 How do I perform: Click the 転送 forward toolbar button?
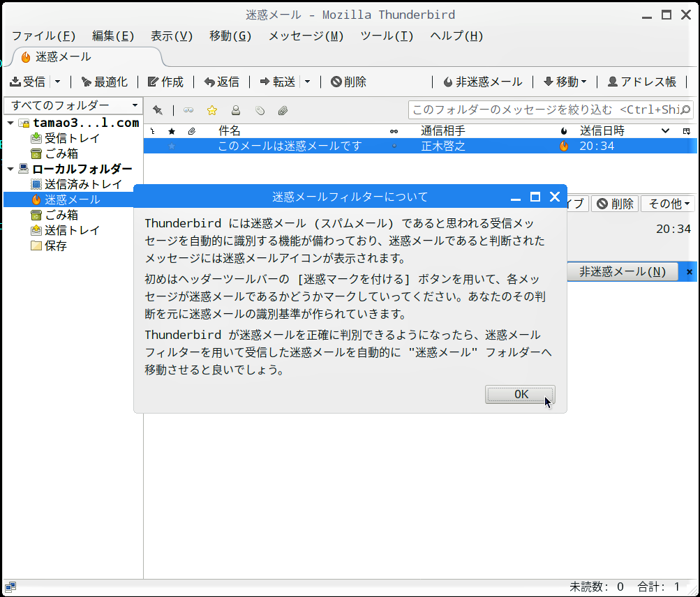pos(278,82)
